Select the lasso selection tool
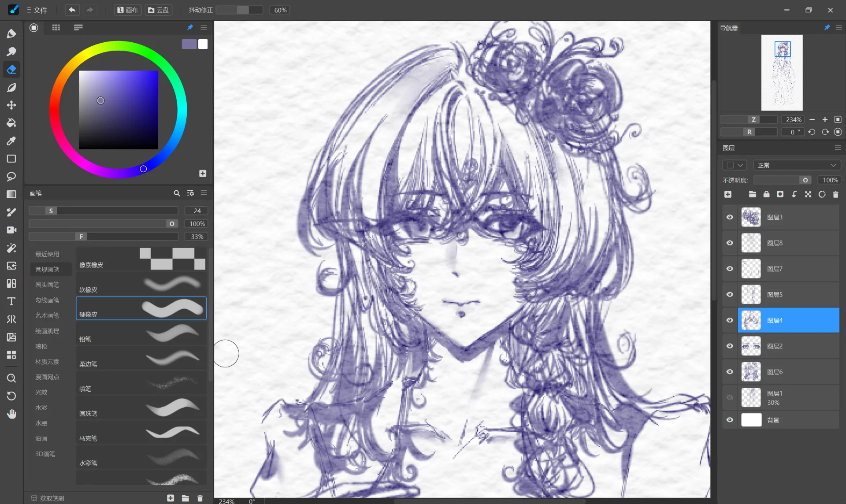The width and height of the screenshot is (846, 504). [x=11, y=176]
